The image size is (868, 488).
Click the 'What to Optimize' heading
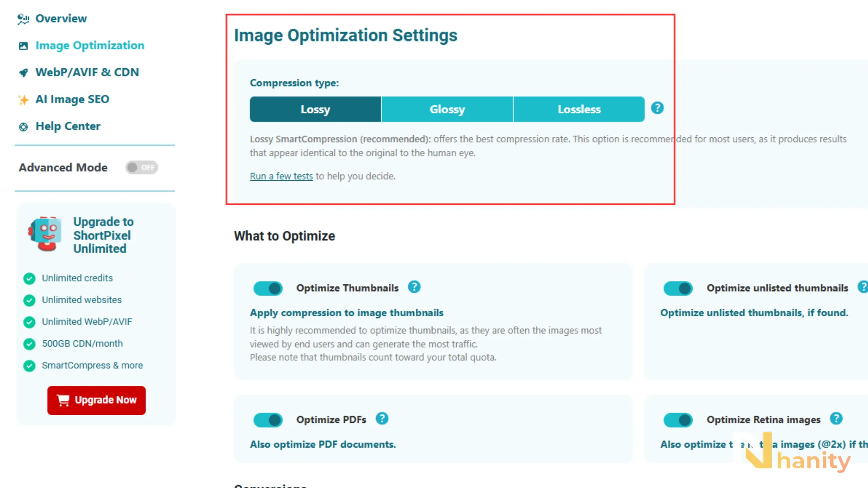(284, 236)
